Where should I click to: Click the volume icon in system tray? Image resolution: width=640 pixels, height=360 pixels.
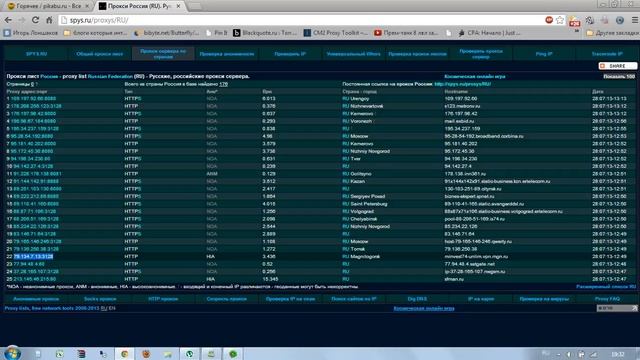point(569,354)
